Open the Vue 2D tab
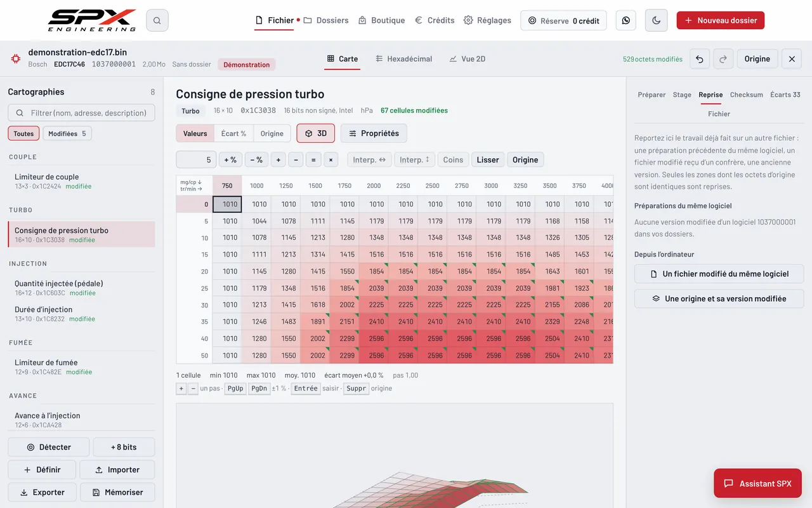This screenshot has height=508, width=812. [x=467, y=59]
